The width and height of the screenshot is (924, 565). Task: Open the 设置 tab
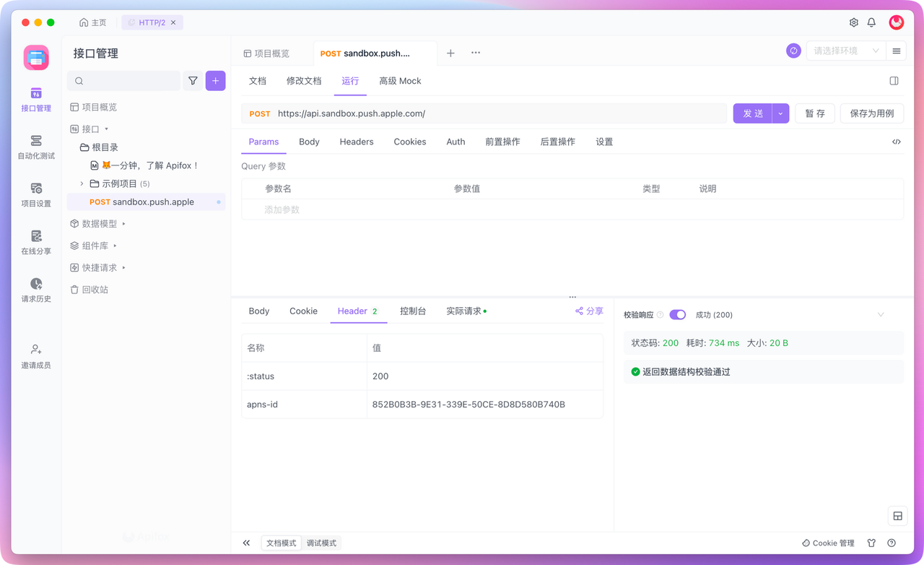coord(604,142)
